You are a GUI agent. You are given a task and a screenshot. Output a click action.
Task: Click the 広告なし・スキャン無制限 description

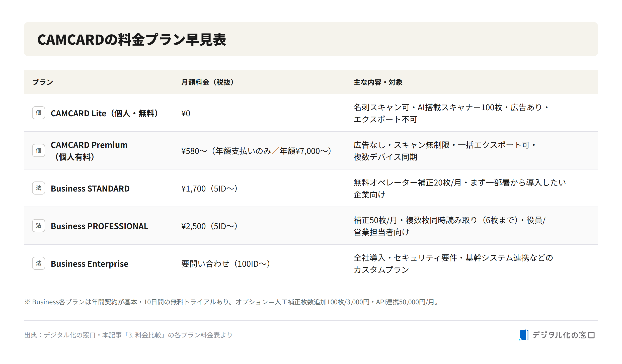(x=445, y=151)
